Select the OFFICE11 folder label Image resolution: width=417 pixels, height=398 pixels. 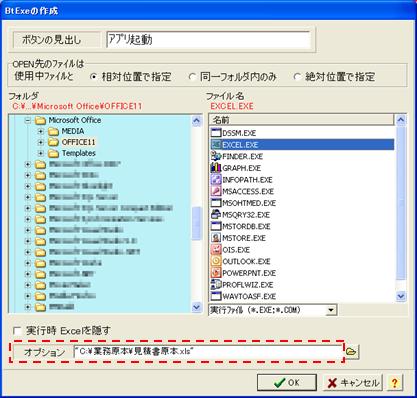(x=78, y=142)
